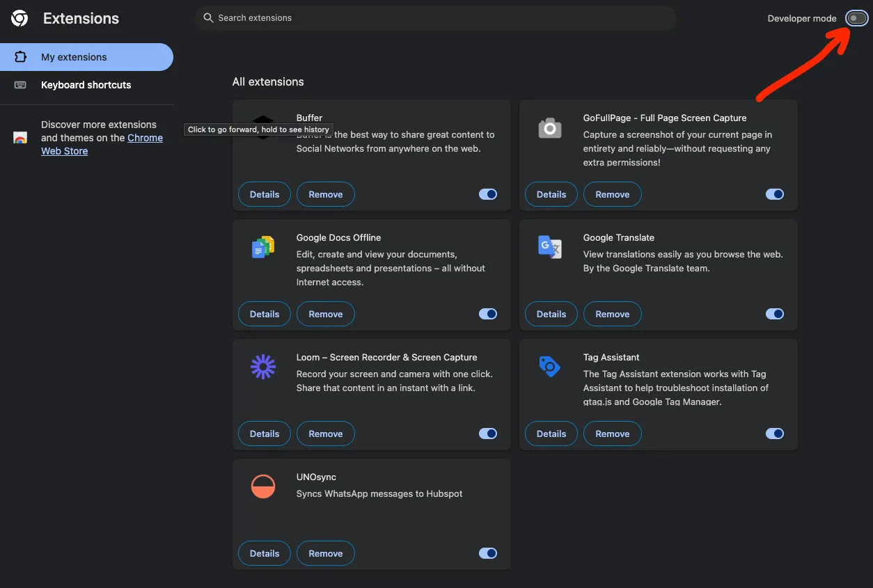Click the Search extensions field

[435, 17]
